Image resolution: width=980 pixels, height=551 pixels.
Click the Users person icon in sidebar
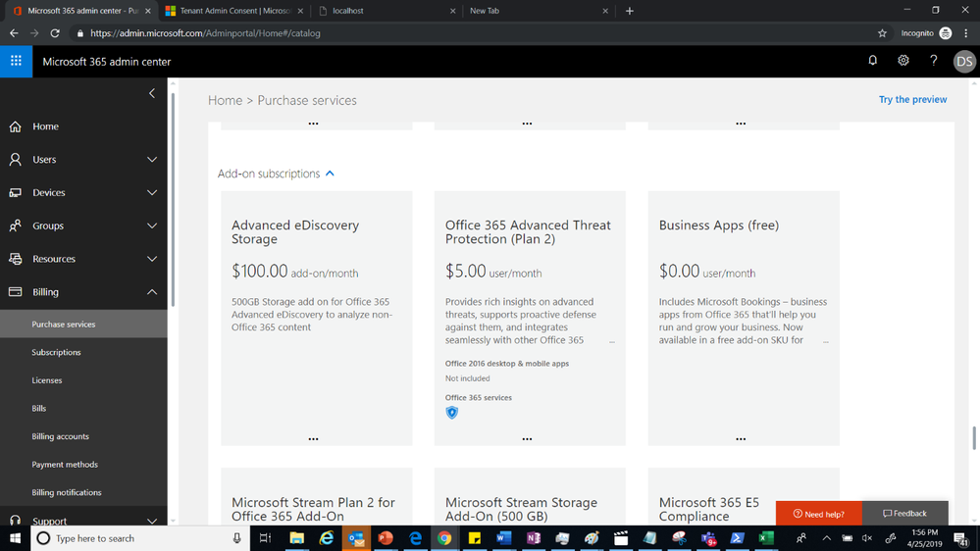[16, 159]
